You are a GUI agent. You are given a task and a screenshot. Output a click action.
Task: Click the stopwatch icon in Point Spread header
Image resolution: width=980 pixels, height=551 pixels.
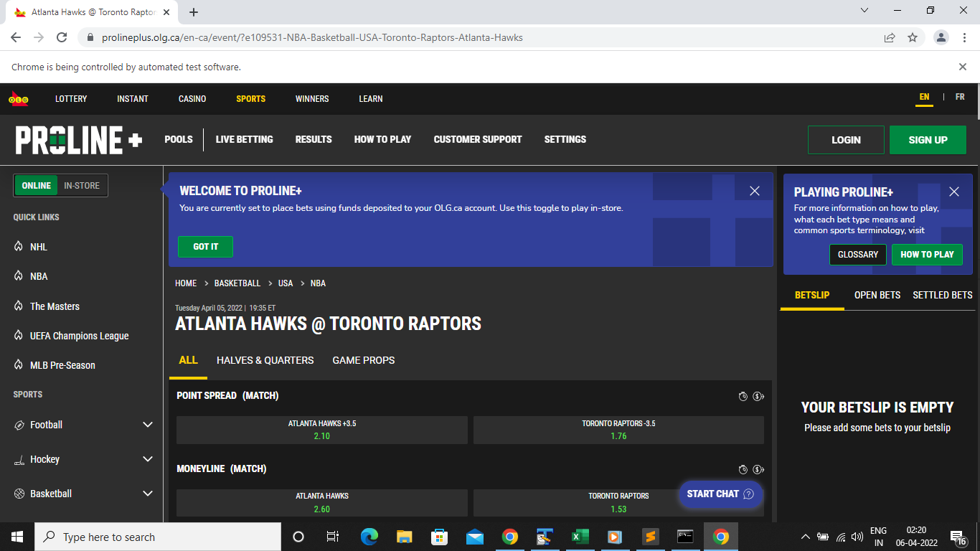click(743, 396)
